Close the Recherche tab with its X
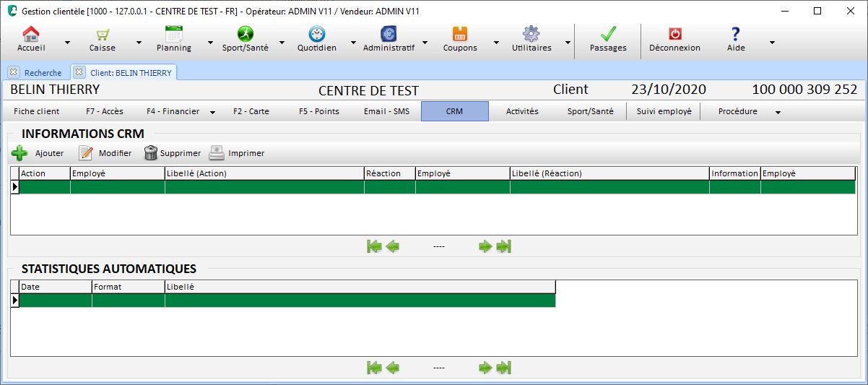The image size is (868, 385). (x=14, y=72)
